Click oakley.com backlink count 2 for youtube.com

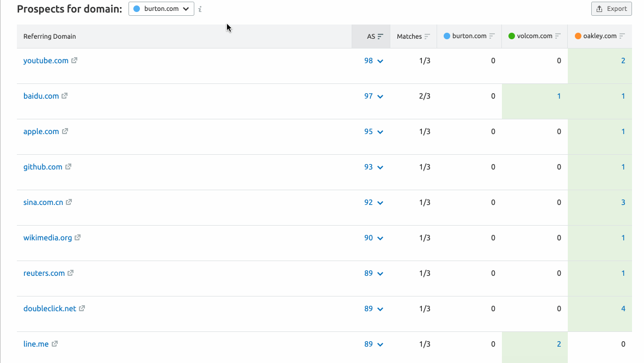pos(623,61)
